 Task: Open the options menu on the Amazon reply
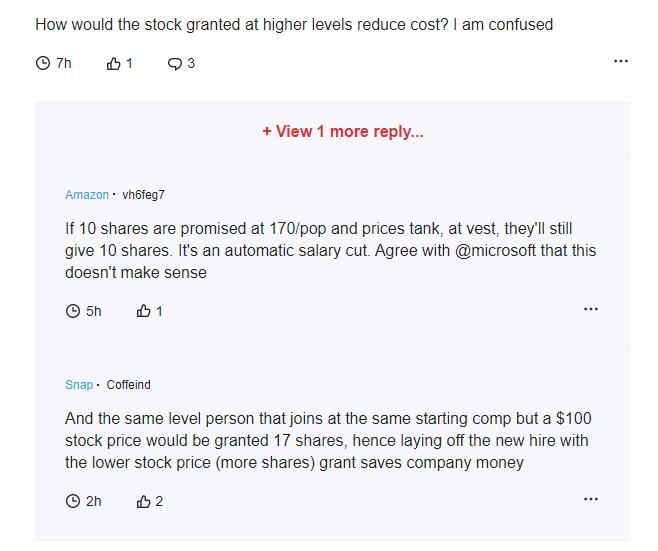coord(591,309)
